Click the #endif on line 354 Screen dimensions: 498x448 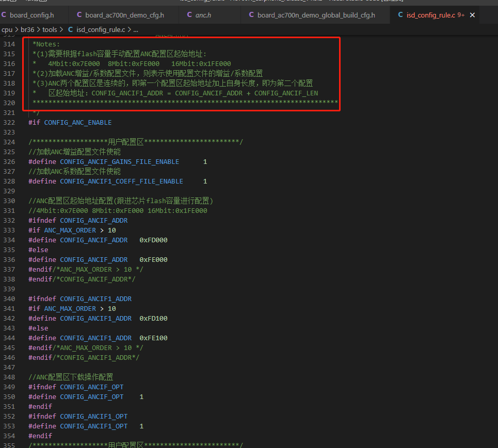[x=40, y=436]
